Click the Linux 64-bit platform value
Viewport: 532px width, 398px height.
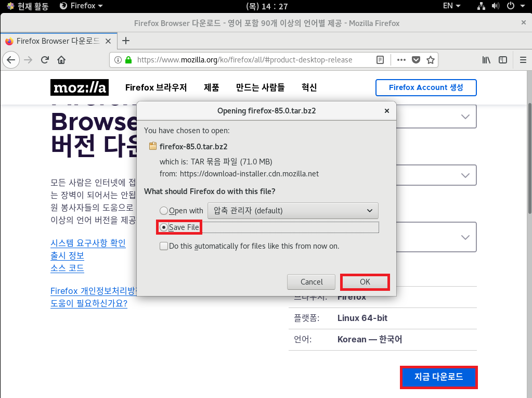tap(362, 318)
